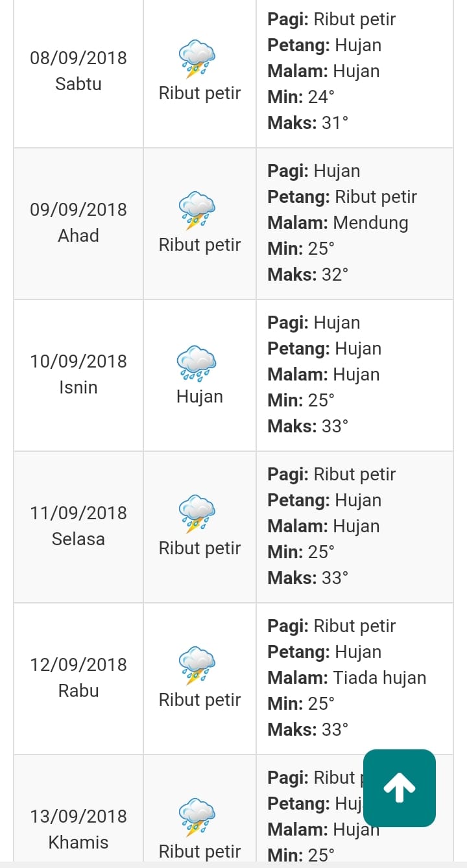
Task: Click 'Ribut petir' label under Selasa's icon
Action: (200, 548)
